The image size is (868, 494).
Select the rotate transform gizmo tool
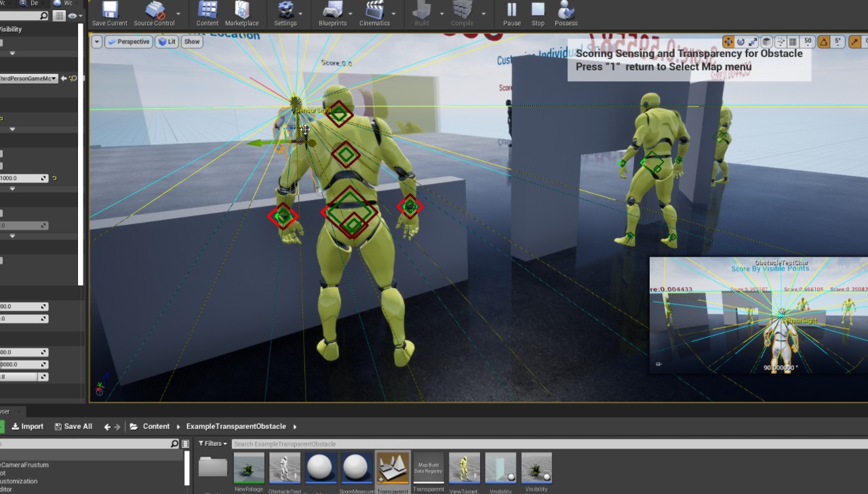point(741,42)
